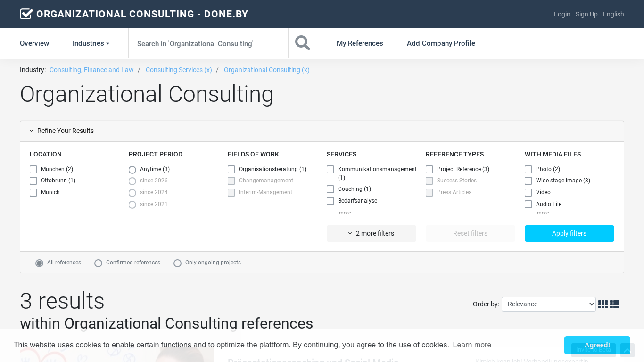This screenshot has height=362, width=644.
Task: Select Confirmed references radio option
Action: coord(99,263)
